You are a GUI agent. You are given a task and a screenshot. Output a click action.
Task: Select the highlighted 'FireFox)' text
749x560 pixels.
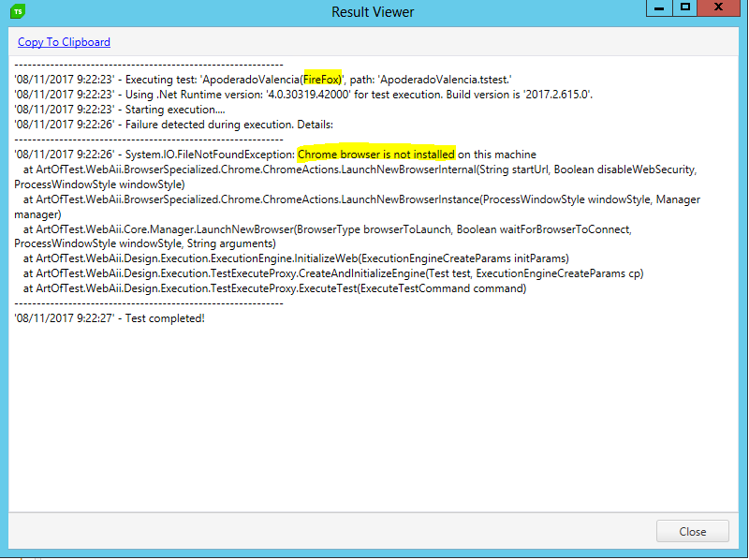(x=322, y=80)
